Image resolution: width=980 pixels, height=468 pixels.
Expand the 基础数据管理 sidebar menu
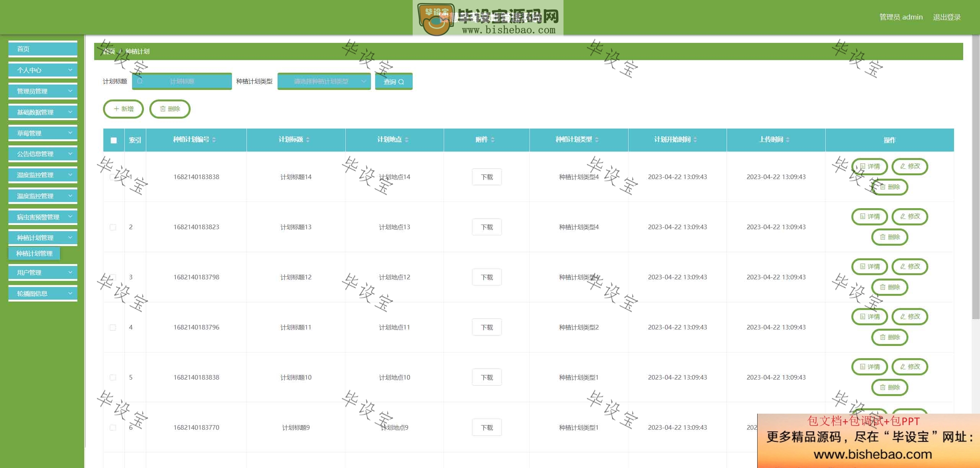[x=43, y=112]
